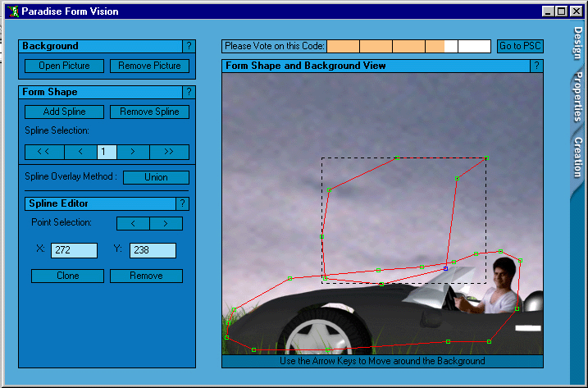Viewport: 588px width, 388px height.
Task: Open help for the Spline Editor panel
Action: point(182,203)
